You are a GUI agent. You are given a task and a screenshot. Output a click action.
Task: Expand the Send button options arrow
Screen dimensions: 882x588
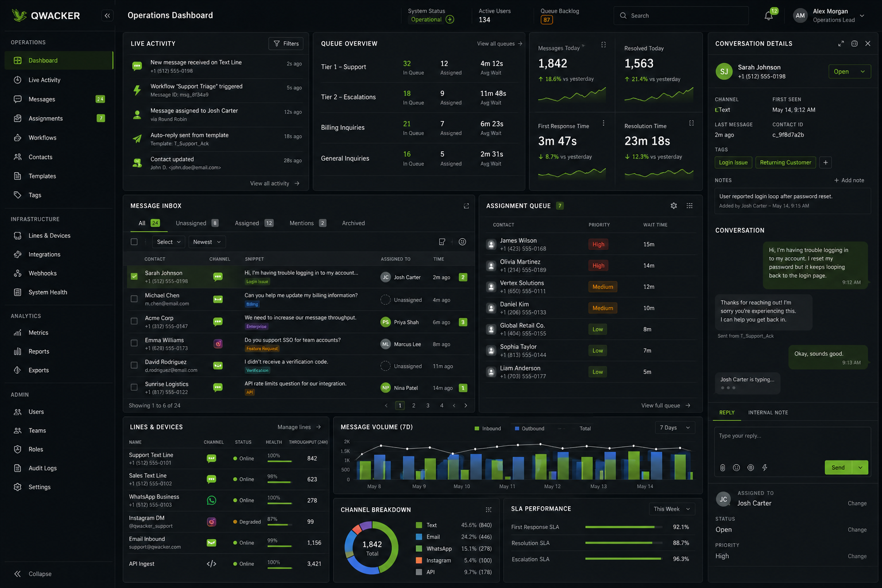(x=860, y=467)
